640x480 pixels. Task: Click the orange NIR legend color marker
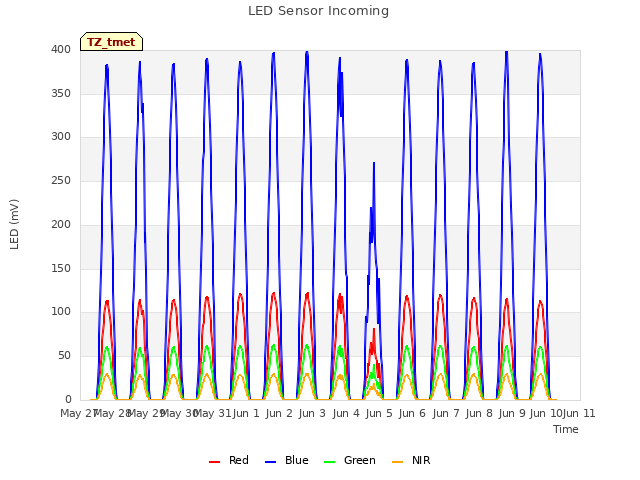tap(398, 462)
